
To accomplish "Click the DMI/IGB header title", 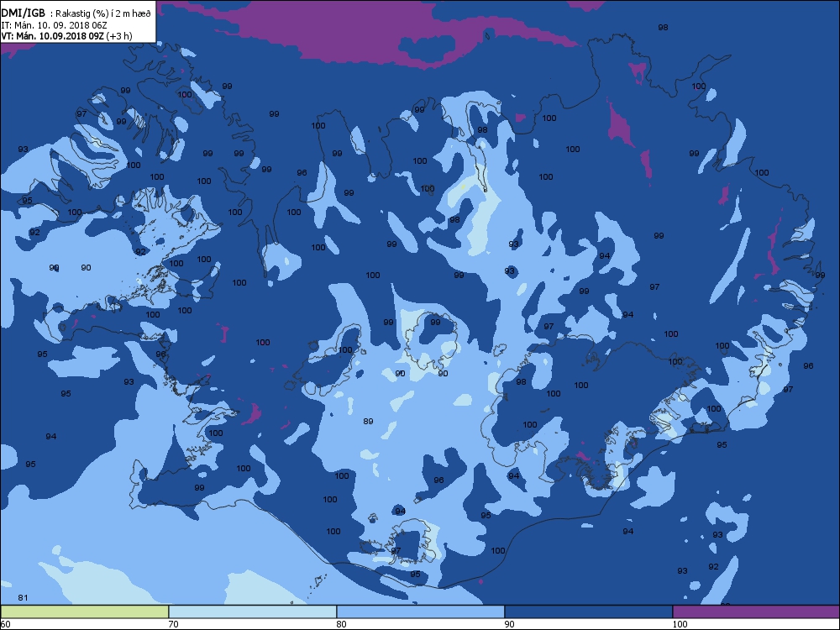I will coord(23,13).
